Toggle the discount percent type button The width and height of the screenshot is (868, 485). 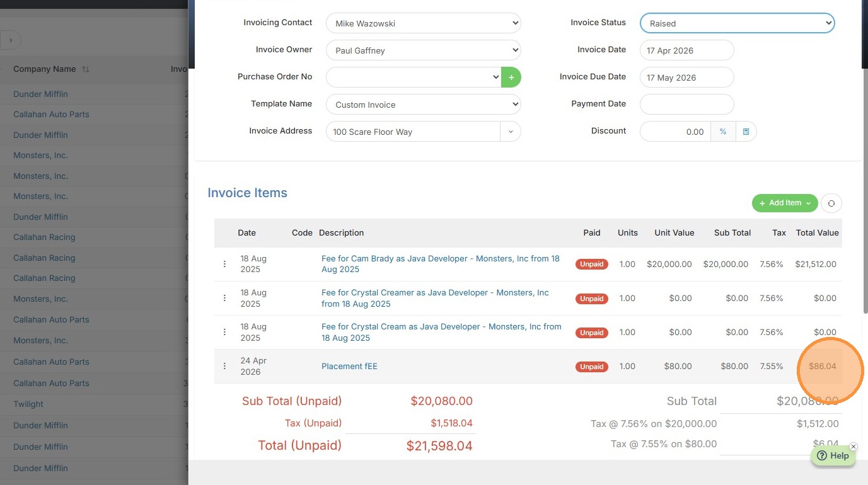723,132
